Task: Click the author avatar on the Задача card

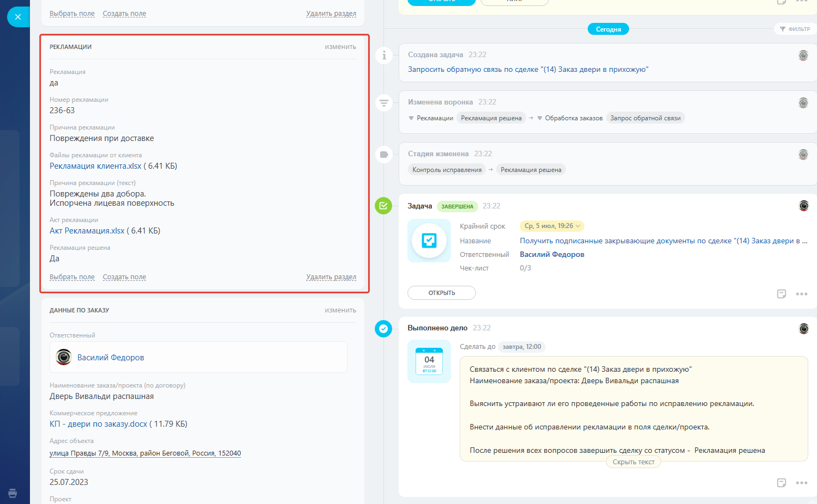Action: click(804, 206)
